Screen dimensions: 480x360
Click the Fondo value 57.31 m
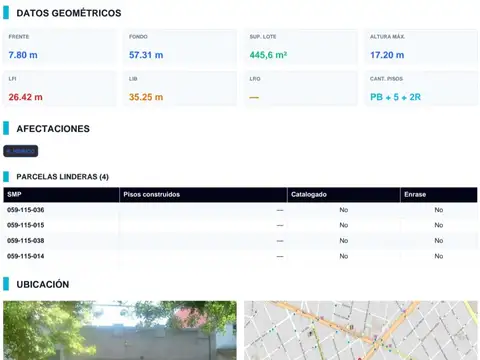click(146, 55)
